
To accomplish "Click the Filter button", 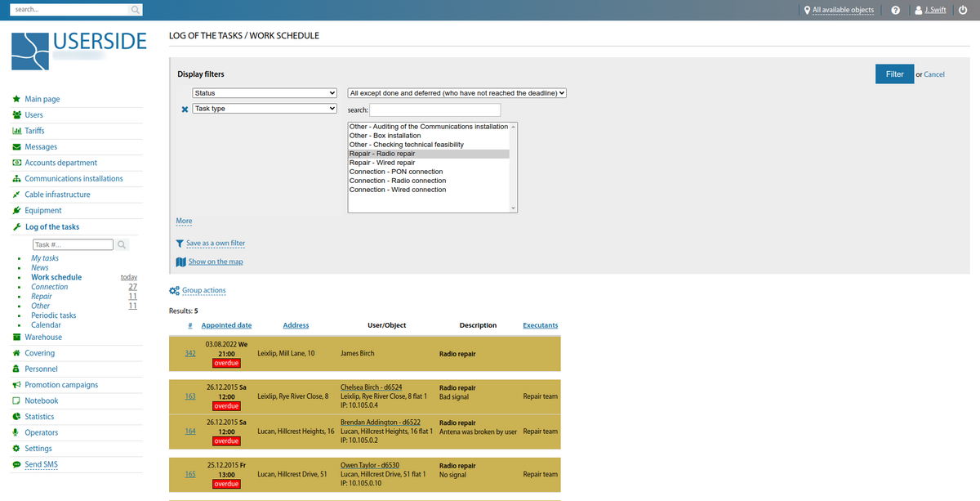I will tap(894, 74).
